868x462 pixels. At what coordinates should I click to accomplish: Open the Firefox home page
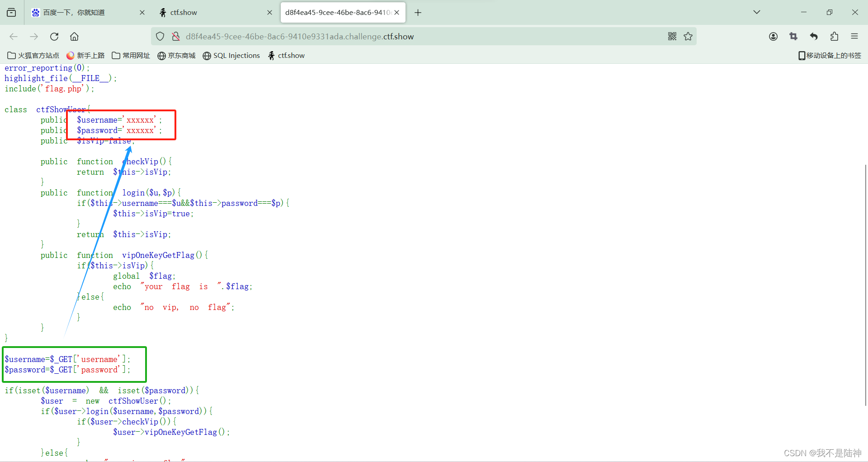(x=75, y=36)
